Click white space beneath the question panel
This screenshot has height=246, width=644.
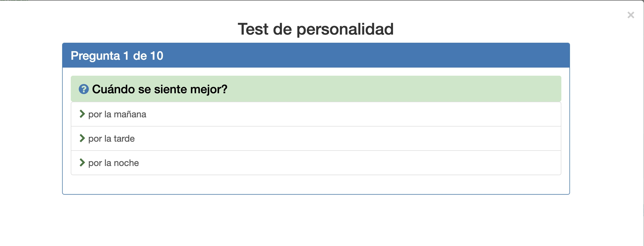316,219
